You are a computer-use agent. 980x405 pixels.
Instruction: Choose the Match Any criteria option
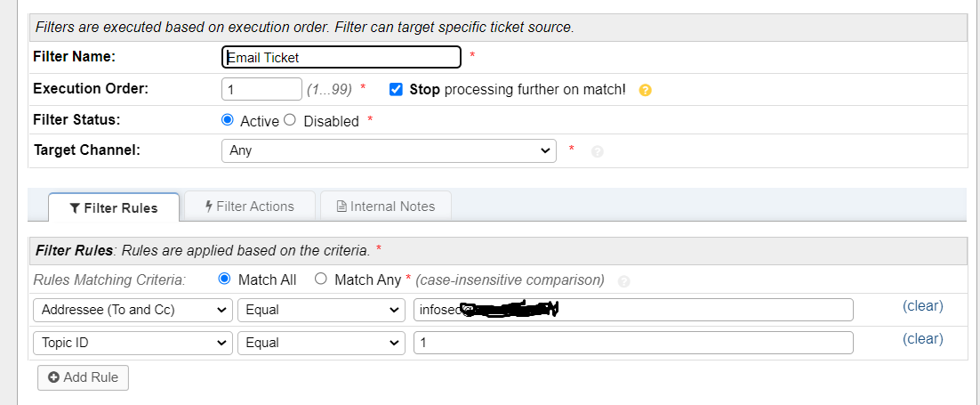(x=321, y=279)
